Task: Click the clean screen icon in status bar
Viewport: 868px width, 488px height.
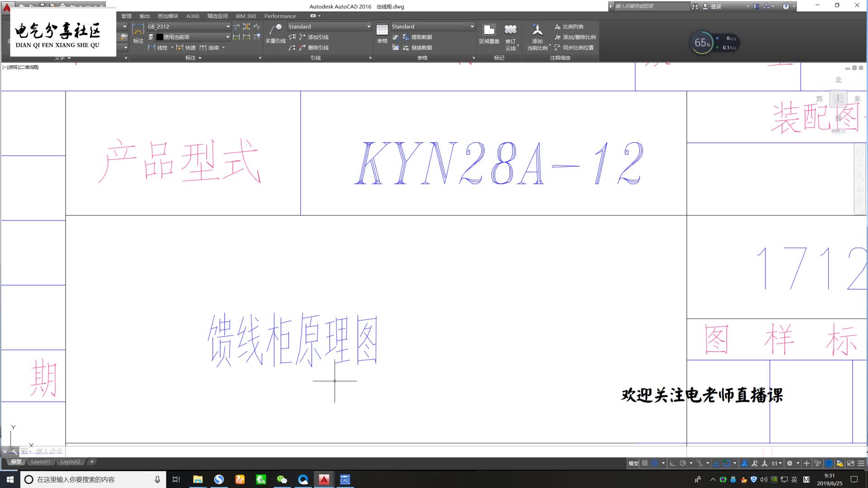Action: 850,463
